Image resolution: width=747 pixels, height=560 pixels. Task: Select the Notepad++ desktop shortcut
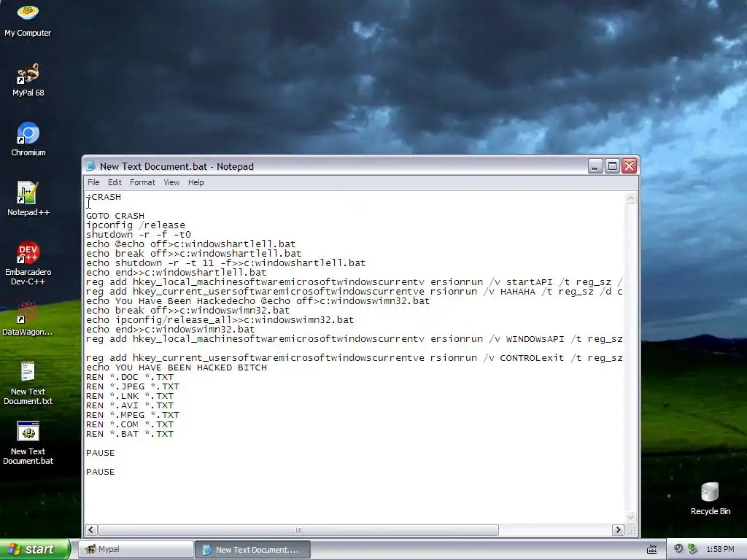pyautogui.click(x=28, y=200)
